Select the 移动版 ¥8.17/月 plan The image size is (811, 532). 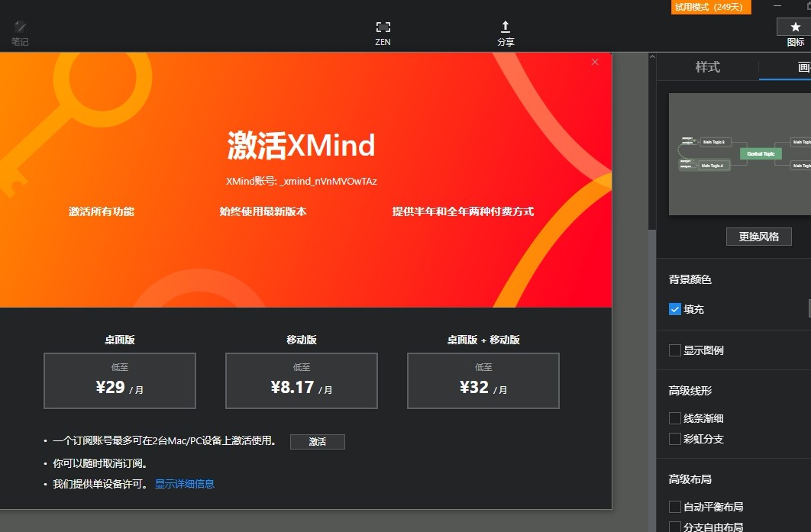click(302, 381)
